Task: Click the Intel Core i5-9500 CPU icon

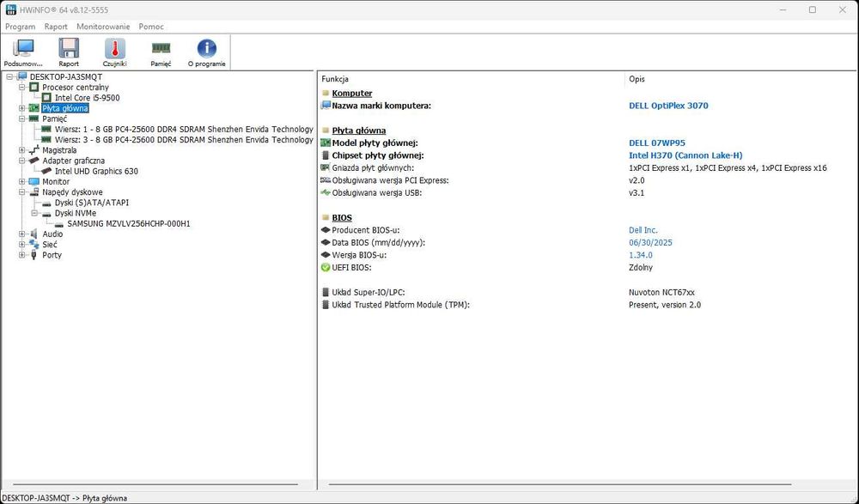Action: coord(46,98)
